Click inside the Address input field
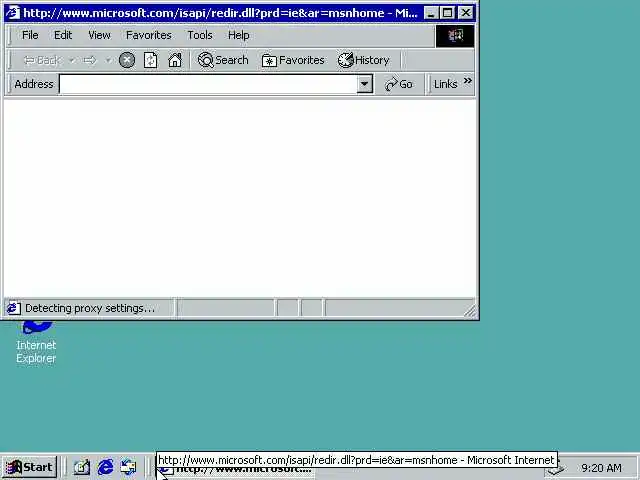Screen dimensions: 640x480 coord(209,84)
